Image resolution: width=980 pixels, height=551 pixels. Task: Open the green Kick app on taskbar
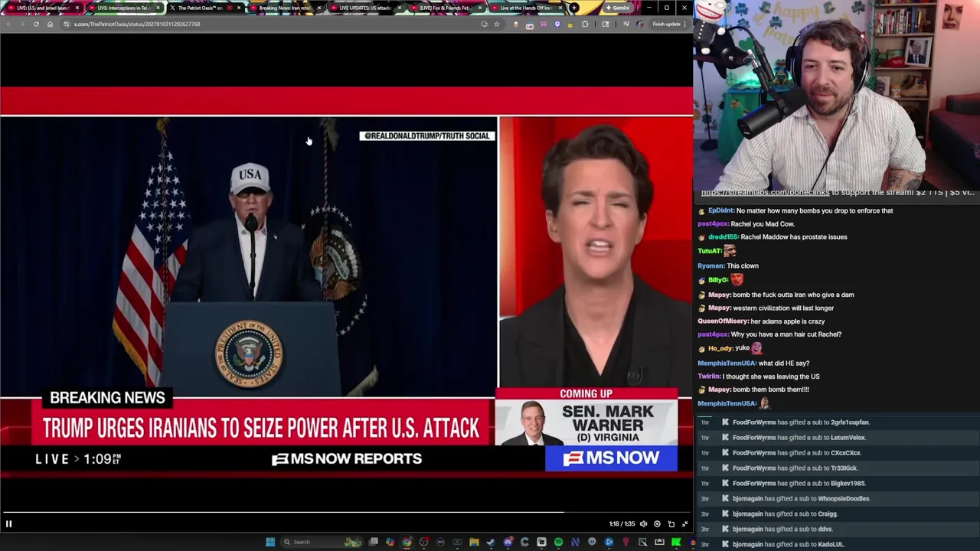(676, 542)
